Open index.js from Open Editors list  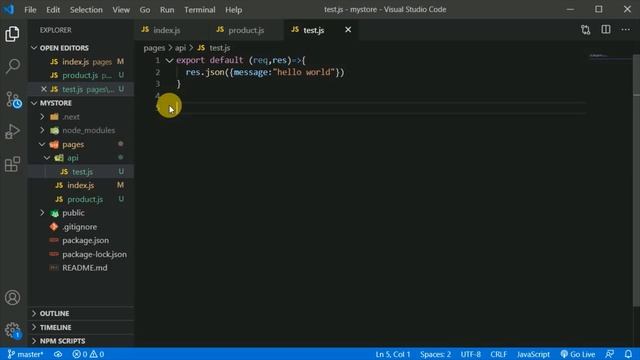[81, 62]
